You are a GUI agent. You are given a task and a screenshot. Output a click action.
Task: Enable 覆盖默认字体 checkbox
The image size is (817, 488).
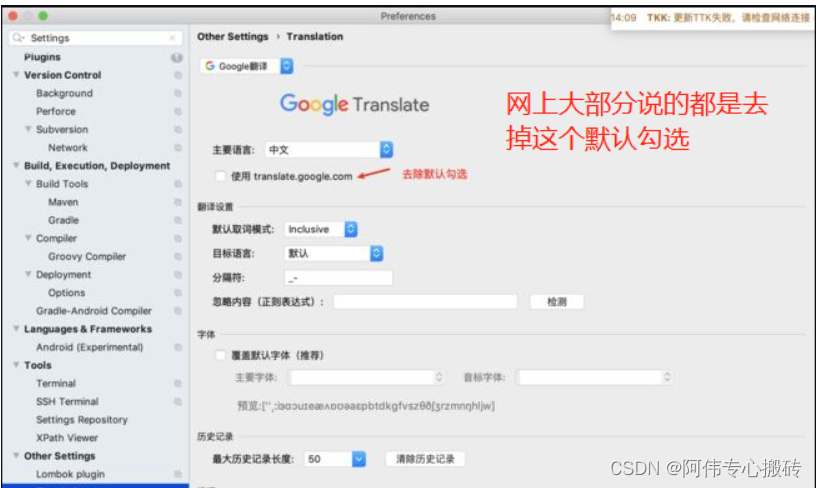220,355
